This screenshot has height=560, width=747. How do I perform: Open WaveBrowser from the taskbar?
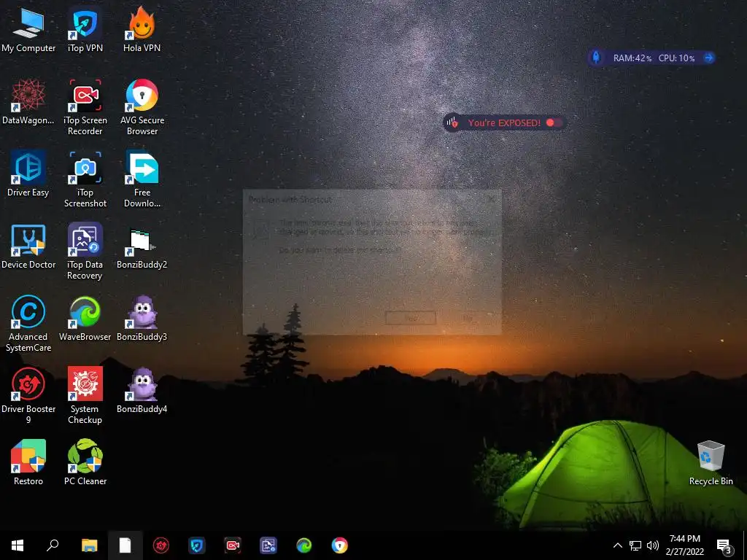(x=304, y=545)
